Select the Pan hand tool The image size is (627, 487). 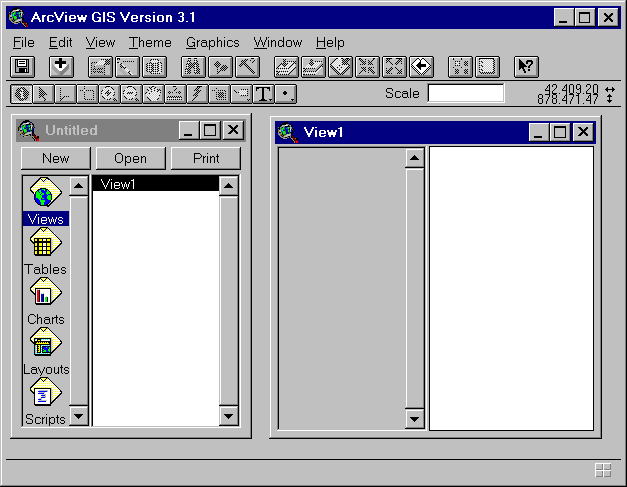pos(153,94)
